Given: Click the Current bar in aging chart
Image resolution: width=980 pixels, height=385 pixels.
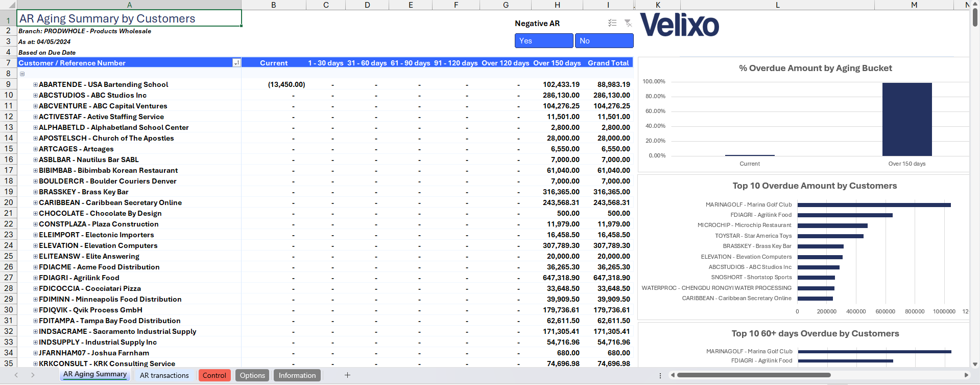Looking at the screenshot, I should 750,155.
